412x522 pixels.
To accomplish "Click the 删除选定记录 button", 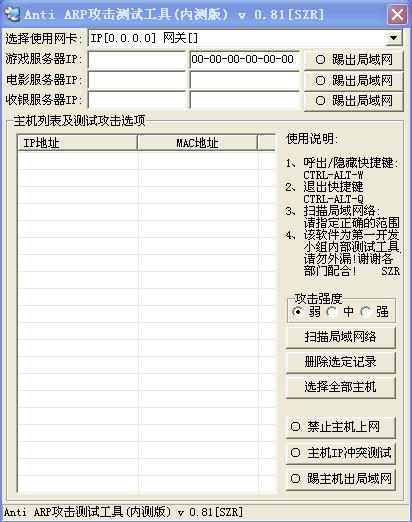I will [340, 362].
